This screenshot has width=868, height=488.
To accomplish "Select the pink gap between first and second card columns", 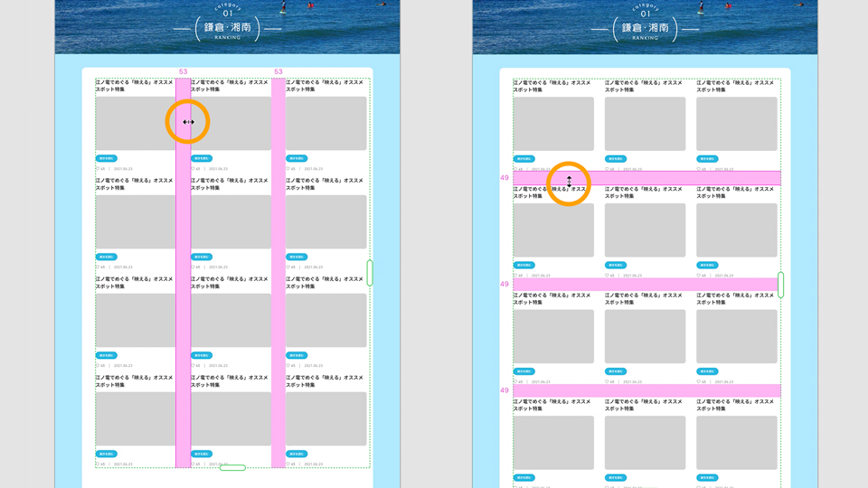I will (x=184, y=273).
